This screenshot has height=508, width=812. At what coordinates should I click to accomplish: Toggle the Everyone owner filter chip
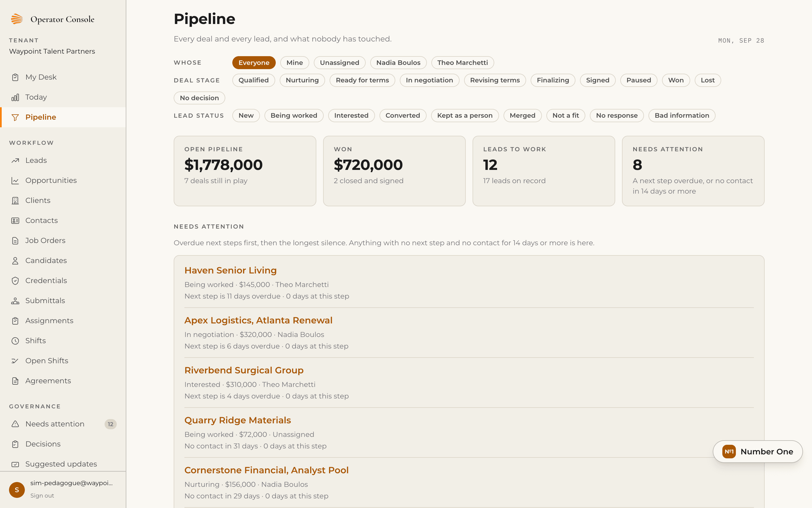(x=254, y=62)
